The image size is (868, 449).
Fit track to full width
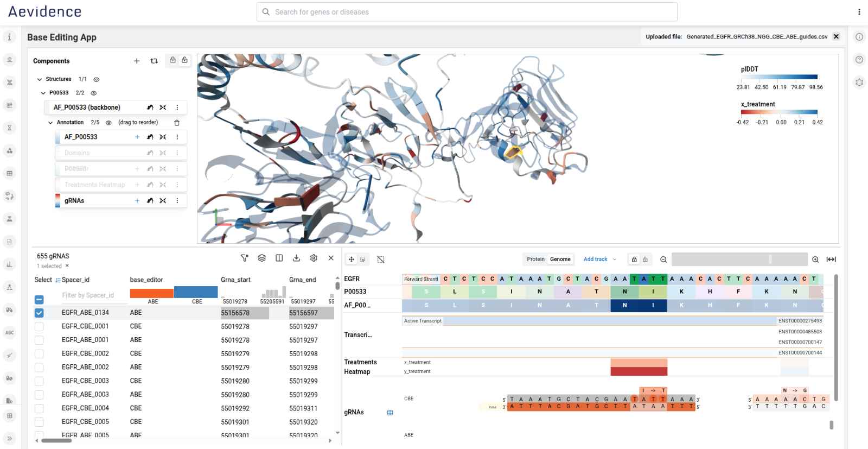[x=831, y=260]
